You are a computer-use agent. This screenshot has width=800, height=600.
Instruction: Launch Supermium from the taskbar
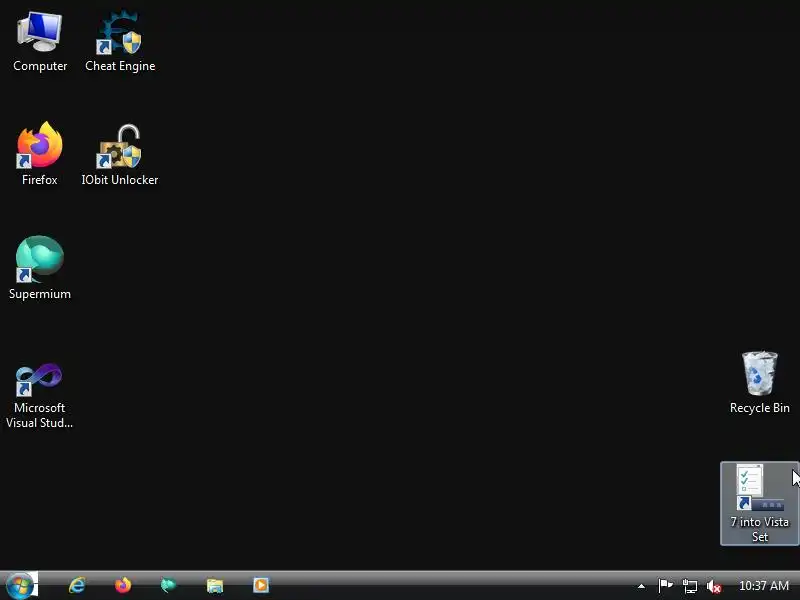(x=168, y=585)
